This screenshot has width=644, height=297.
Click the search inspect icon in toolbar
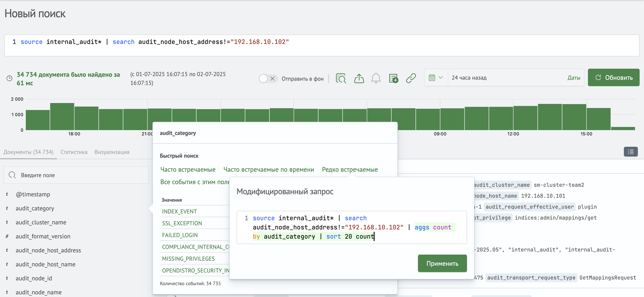pos(341,78)
